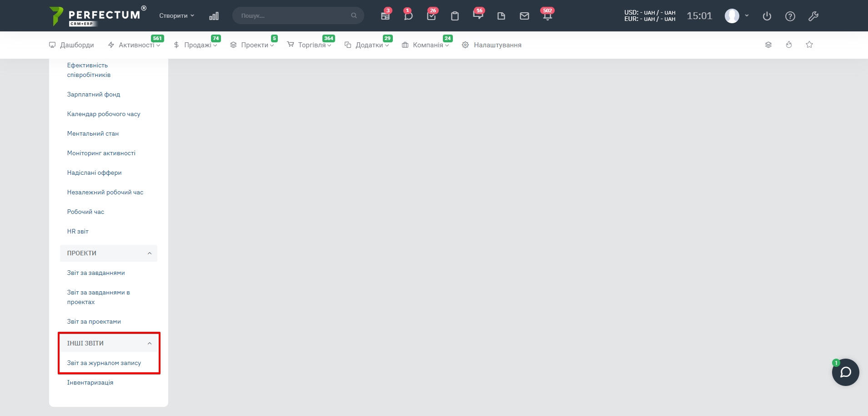868x416 pixels.
Task: Click the clipboard icon in top bar
Action: tap(455, 16)
